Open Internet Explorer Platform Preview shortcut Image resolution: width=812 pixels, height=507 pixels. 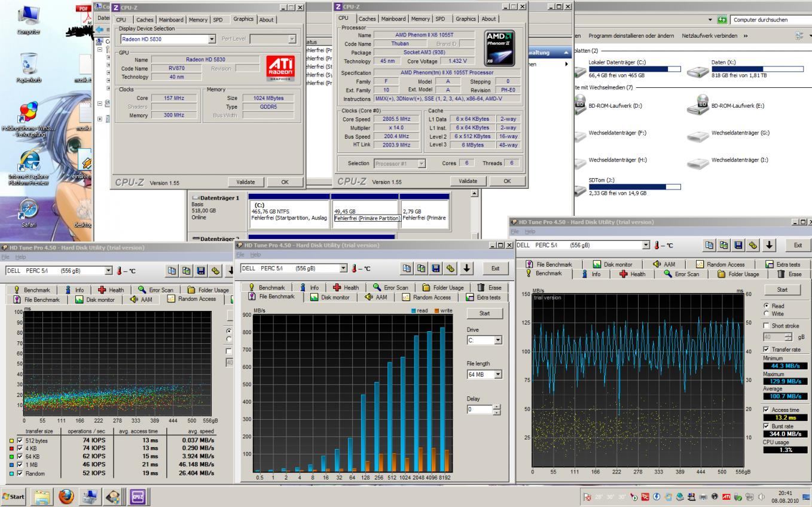click(29, 166)
